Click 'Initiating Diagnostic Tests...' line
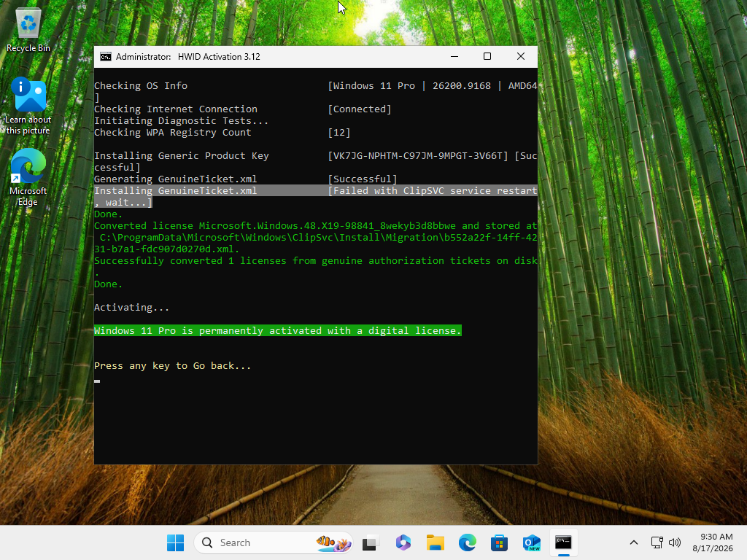Image resolution: width=747 pixels, height=560 pixels. [181, 121]
